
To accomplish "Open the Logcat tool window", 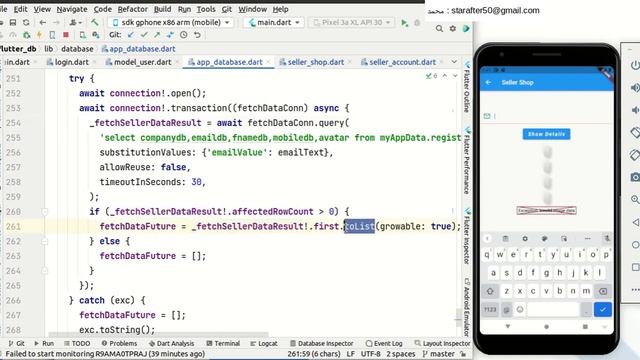I will (x=264, y=344).
